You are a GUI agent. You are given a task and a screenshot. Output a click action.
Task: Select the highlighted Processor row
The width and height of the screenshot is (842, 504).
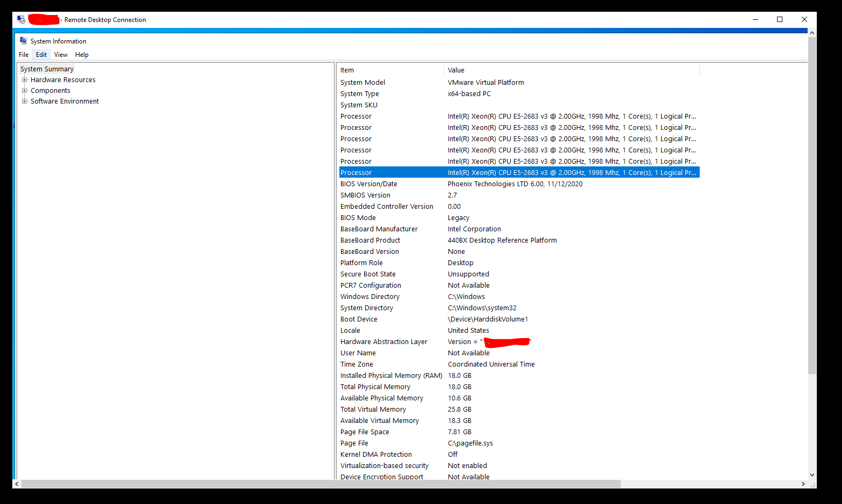(519, 173)
